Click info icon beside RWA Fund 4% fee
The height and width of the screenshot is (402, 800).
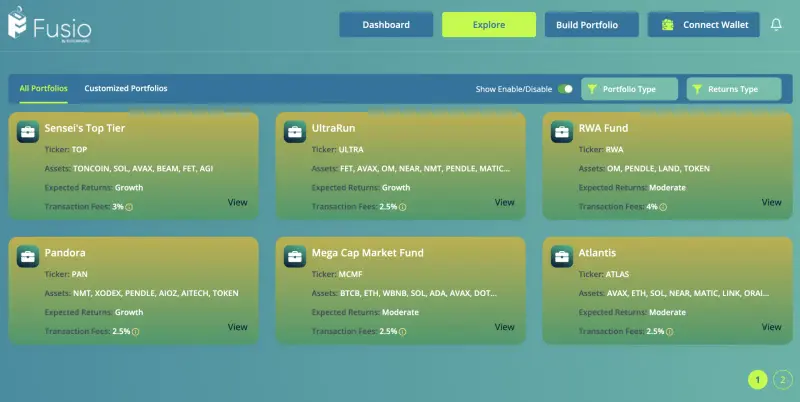pos(664,207)
